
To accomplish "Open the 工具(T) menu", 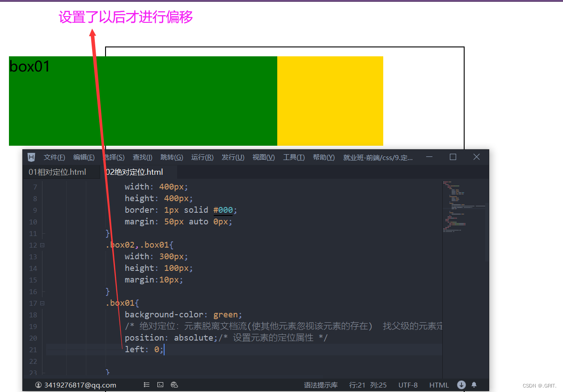I will [294, 157].
